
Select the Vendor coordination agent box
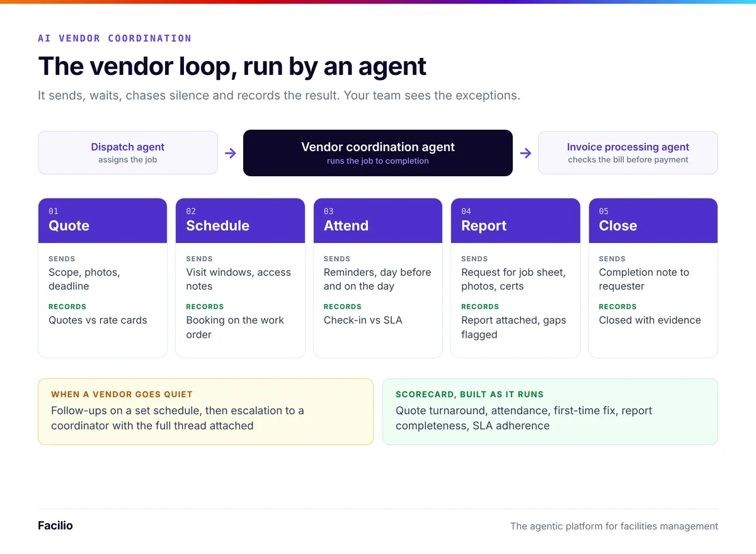(x=378, y=153)
